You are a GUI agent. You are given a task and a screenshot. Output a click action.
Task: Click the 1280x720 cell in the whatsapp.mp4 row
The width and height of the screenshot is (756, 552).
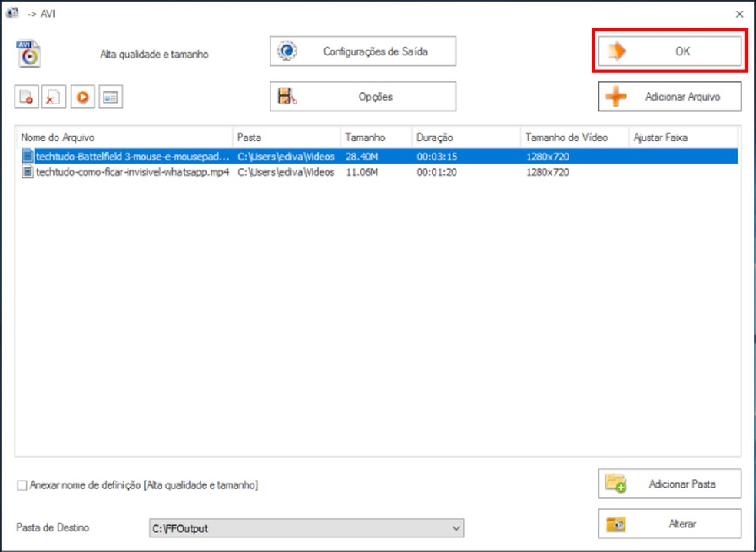548,172
